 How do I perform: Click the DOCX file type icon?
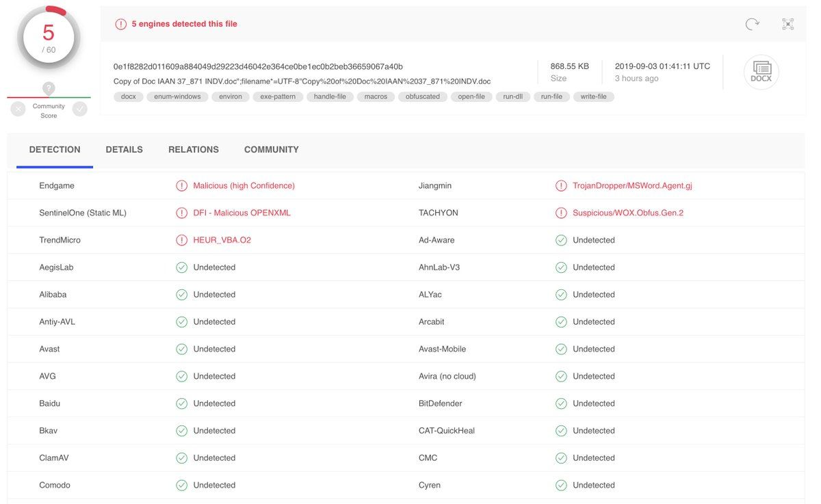point(761,72)
